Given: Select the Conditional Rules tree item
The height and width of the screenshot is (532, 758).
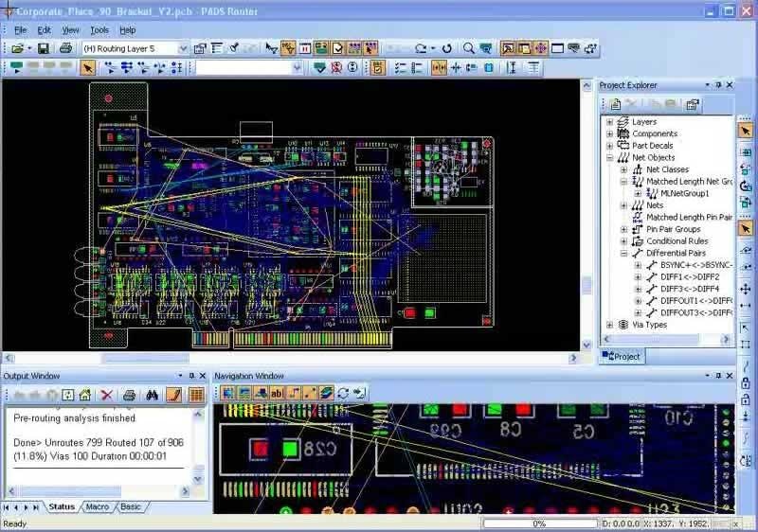Looking at the screenshot, I should (677, 240).
